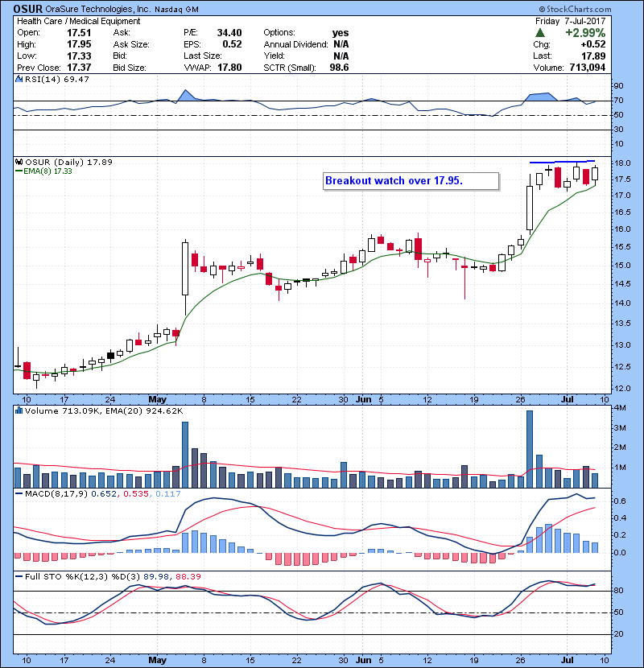Click the RSI 70 axis level label
Viewport: 644px width, 668px height.
618,101
